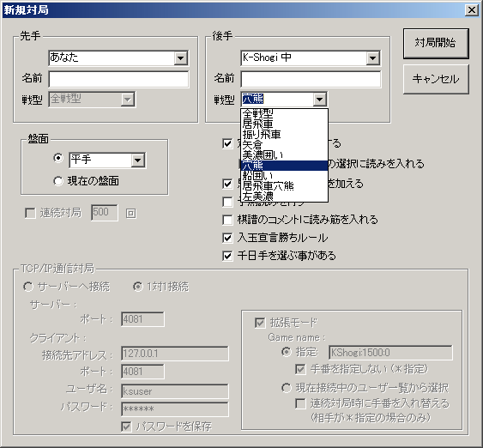The image size is (483, 448).
Task: Select the 平手 radio button
Action: [58, 158]
